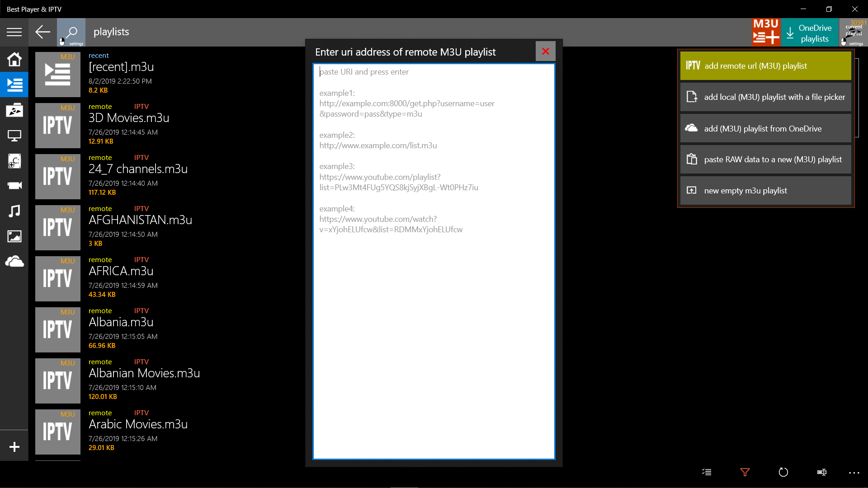Screen dimensions: 868x488
Task: Choose add local (M3U) playlist with file picker
Action: (765, 97)
